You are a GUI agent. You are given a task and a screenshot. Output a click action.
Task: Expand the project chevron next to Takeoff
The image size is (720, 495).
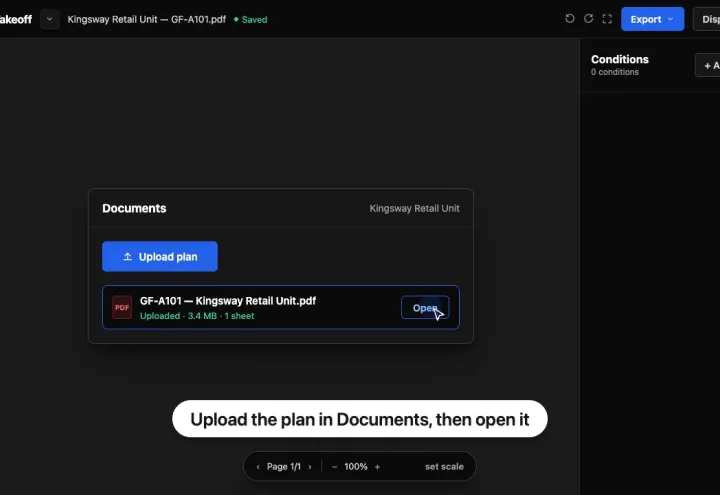coord(50,19)
